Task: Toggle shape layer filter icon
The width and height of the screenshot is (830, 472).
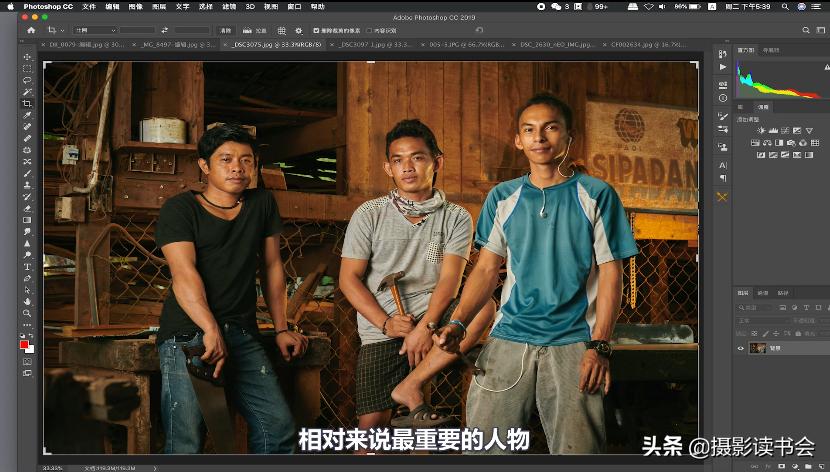Action: click(818, 307)
